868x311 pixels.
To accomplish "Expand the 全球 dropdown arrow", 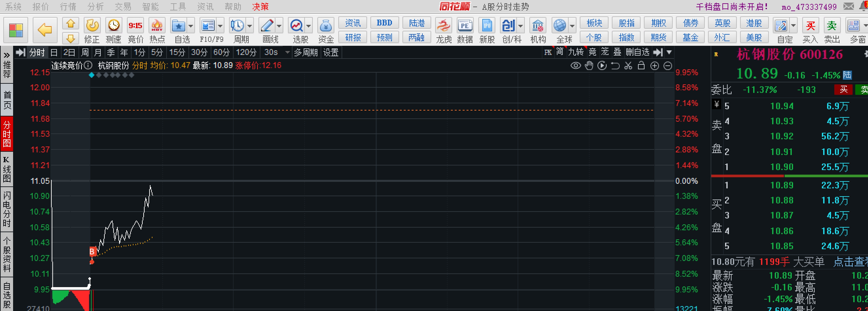I will [x=572, y=26].
